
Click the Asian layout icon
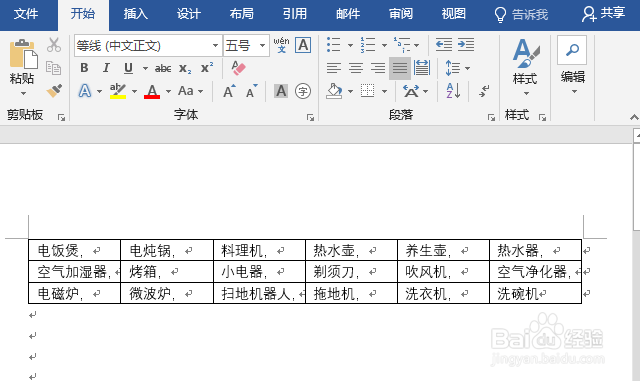click(x=411, y=91)
